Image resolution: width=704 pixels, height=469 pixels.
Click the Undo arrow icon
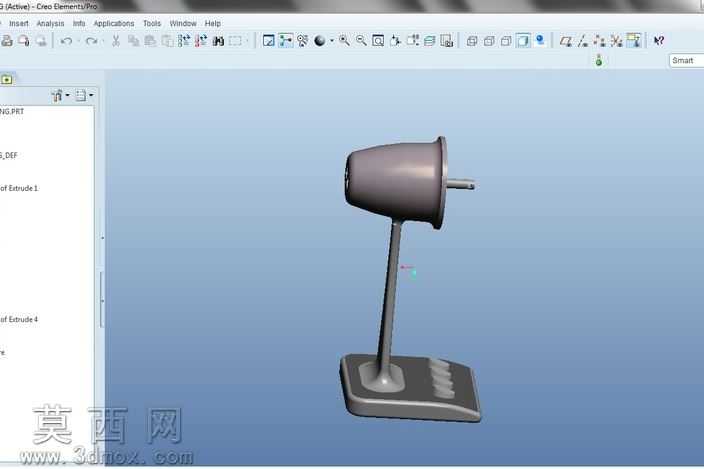66,41
